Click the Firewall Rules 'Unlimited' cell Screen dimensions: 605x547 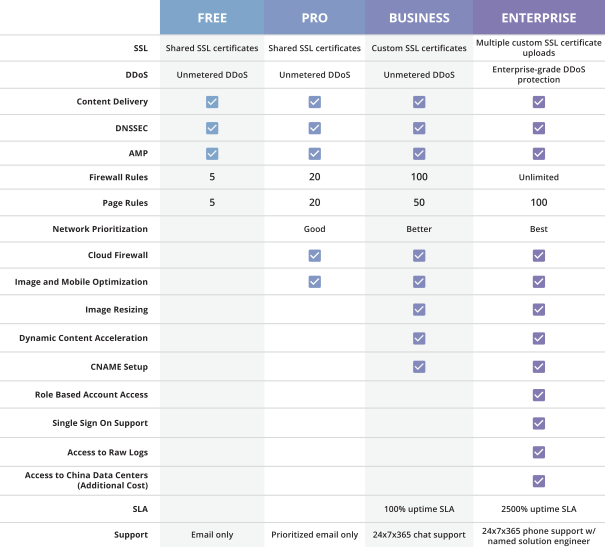[538, 177]
